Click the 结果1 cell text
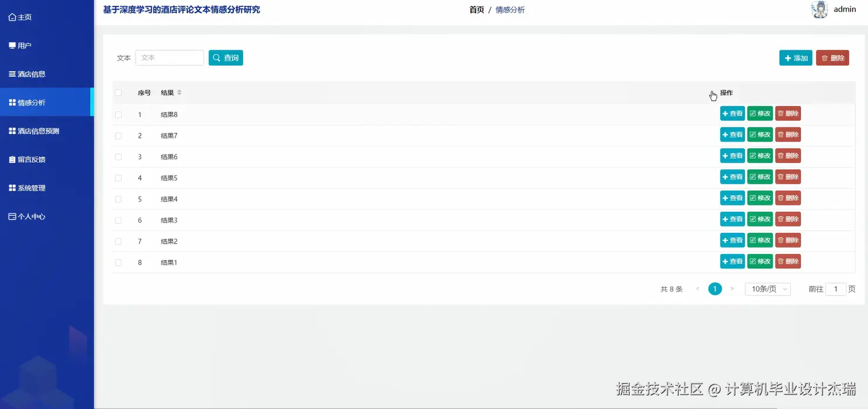The height and width of the screenshot is (409, 868). (x=169, y=262)
